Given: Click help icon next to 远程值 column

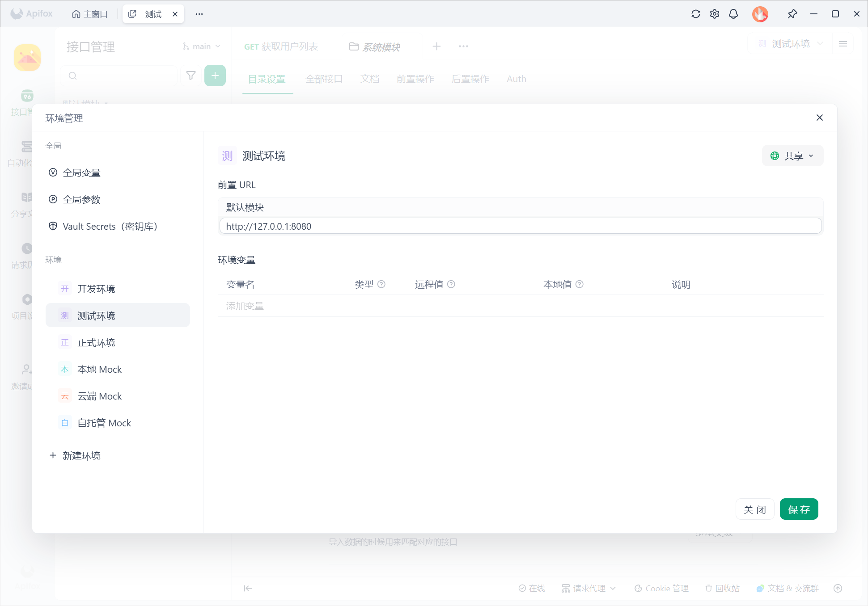Looking at the screenshot, I should click(x=451, y=284).
